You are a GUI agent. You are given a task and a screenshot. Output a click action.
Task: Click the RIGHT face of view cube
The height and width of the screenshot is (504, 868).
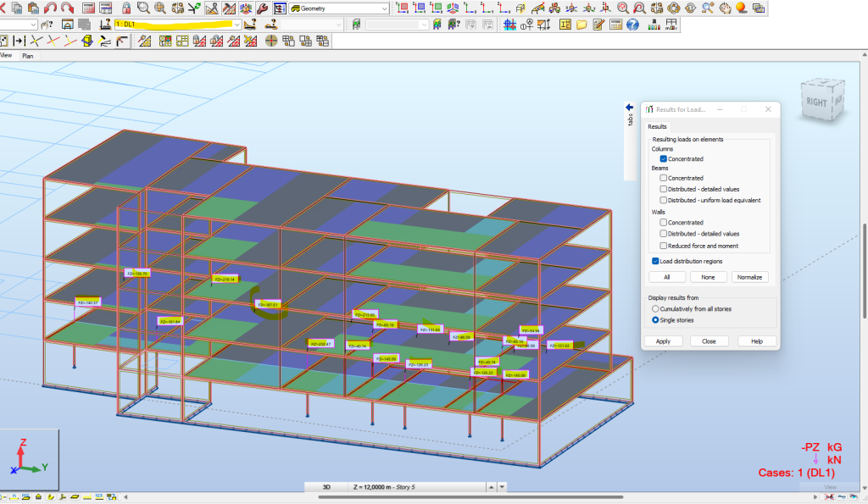[817, 102]
